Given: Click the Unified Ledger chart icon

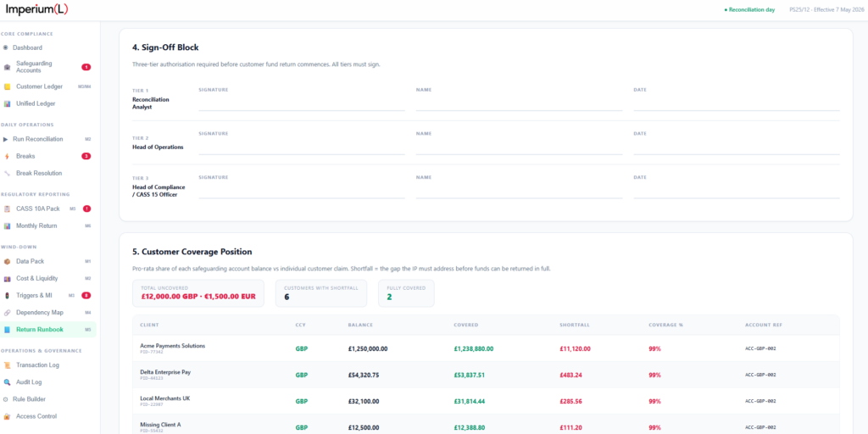Looking at the screenshot, I should pyautogui.click(x=7, y=103).
